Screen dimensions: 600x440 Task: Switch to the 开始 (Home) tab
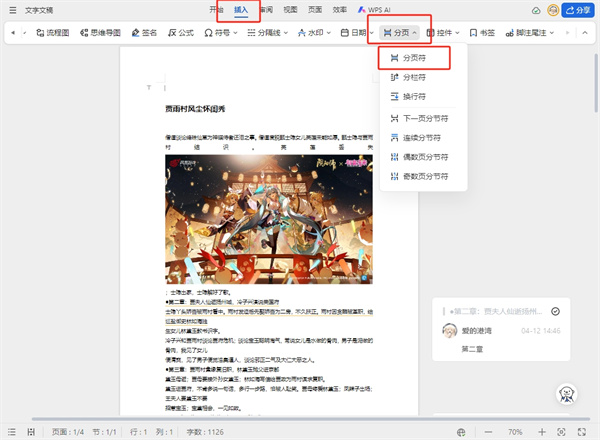tap(216, 10)
